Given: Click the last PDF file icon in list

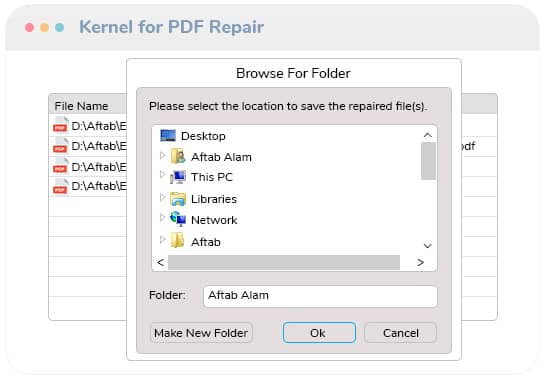Looking at the screenshot, I should pyautogui.click(x=60, y=187).
